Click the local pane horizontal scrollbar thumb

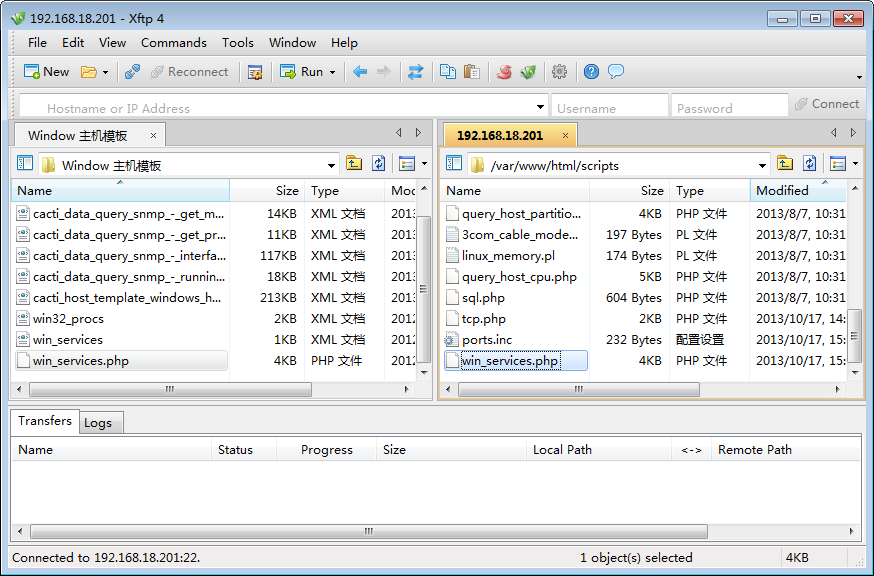170,389
